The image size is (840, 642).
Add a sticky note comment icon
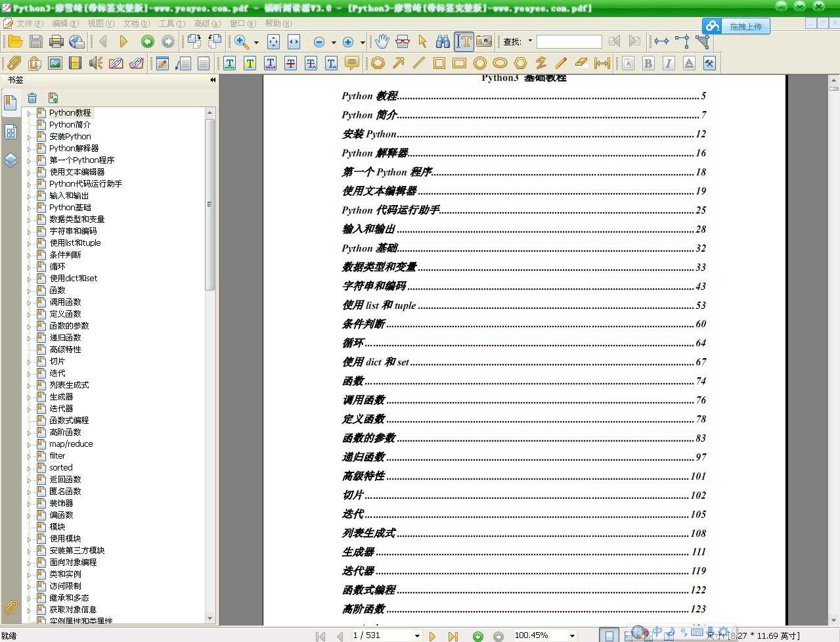click(352, 63)
